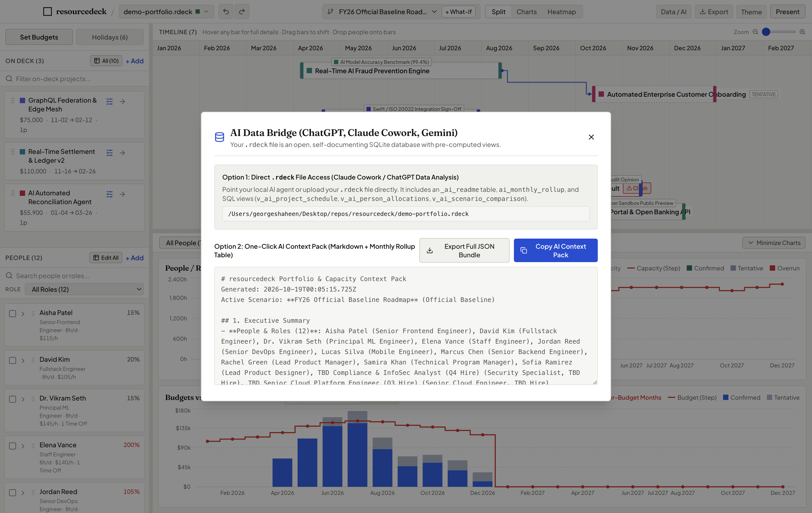Click Real-Time AI Fraud Prevention Engine bar

click(x=401, y=71)
